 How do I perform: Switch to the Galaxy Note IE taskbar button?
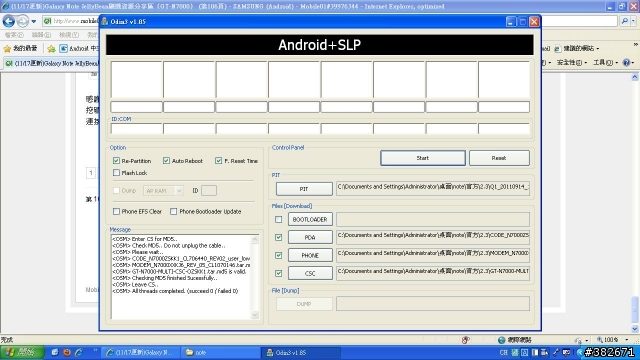tap(140, 352)
